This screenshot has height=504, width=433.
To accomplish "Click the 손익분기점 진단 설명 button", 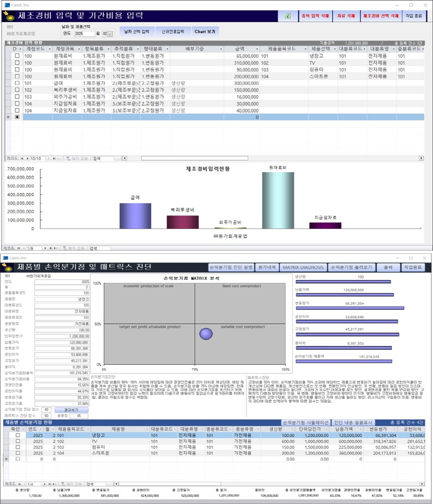I will [x=231, y=267].
